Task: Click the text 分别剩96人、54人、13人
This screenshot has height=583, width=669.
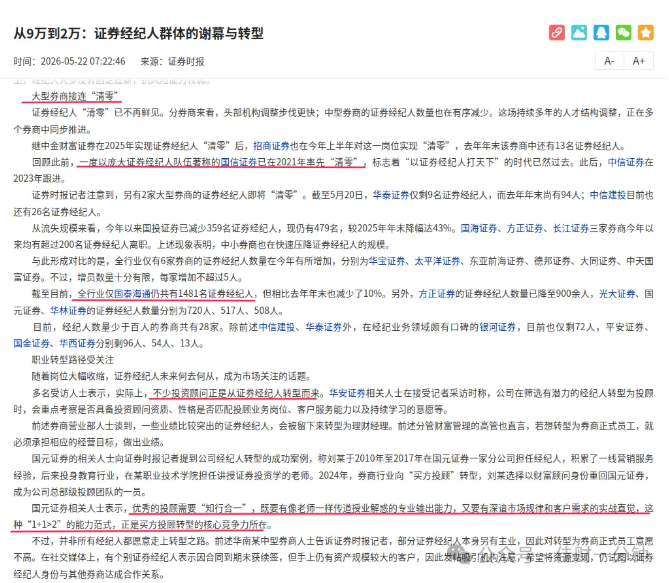Action: tap(149, 343)
